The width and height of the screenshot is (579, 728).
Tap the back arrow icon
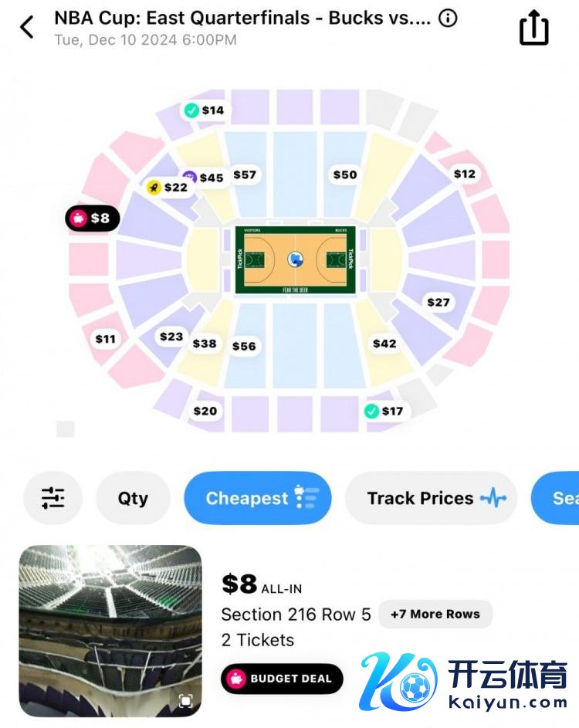point(27,27)
